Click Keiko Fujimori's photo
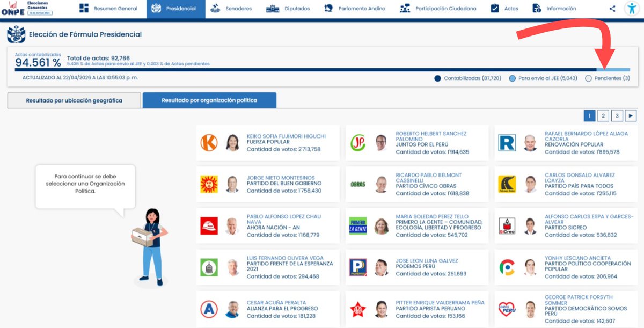Viewport: 644px width, 328px height. (x=232, y=143)
